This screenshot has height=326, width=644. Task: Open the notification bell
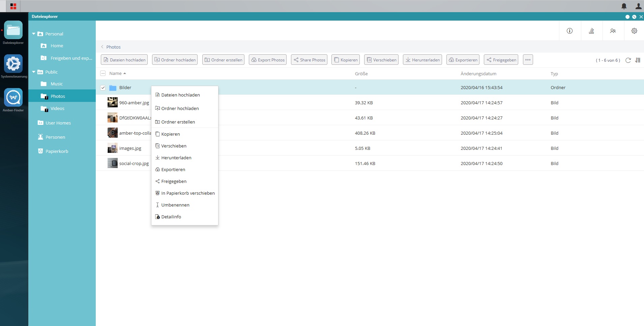click(x=624, y=6)
